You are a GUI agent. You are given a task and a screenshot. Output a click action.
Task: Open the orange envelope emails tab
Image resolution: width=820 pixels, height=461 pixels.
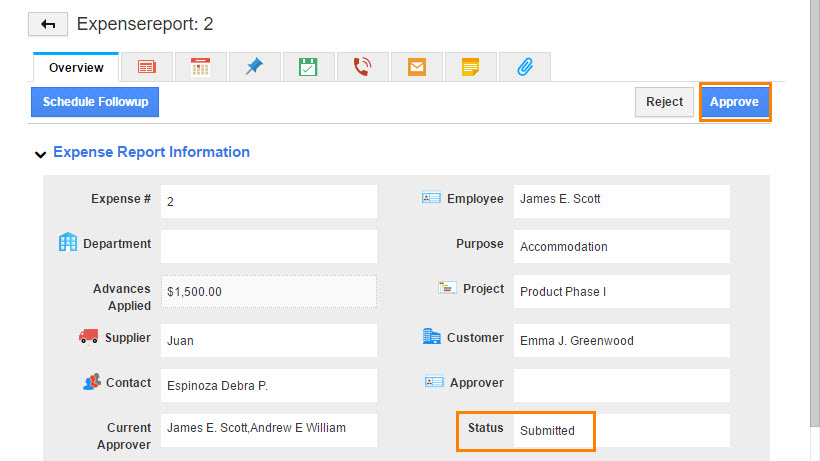click(417, 67)
